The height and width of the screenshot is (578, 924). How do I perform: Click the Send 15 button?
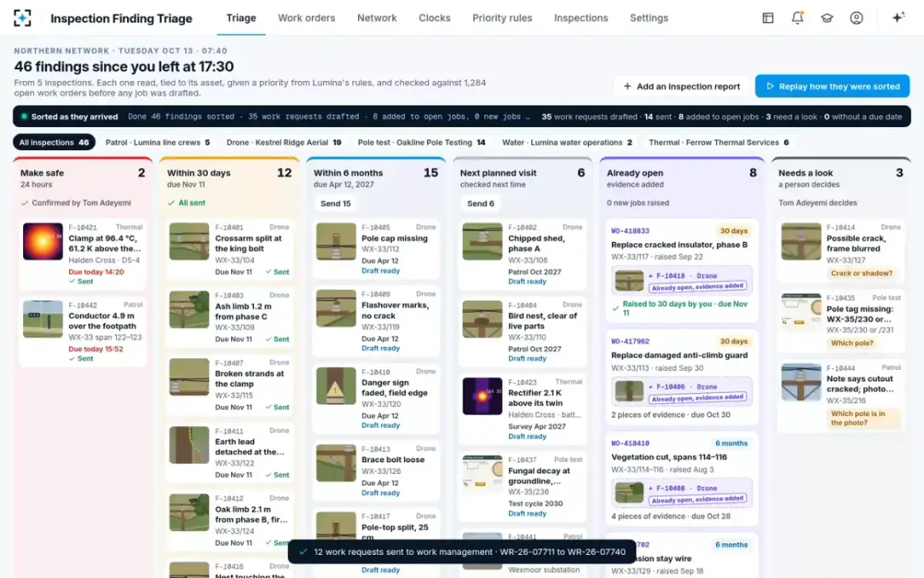[x=336, y=203]
